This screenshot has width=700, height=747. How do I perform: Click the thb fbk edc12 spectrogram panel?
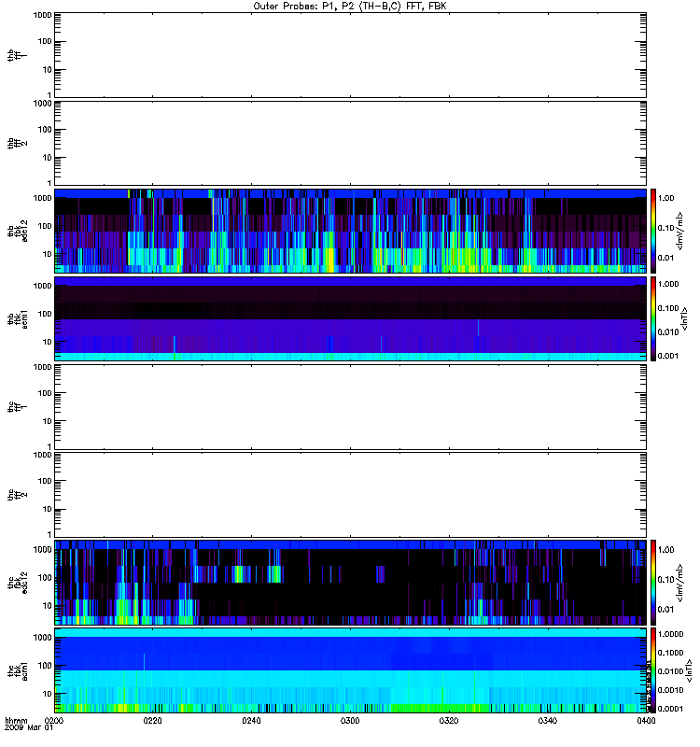350,231
